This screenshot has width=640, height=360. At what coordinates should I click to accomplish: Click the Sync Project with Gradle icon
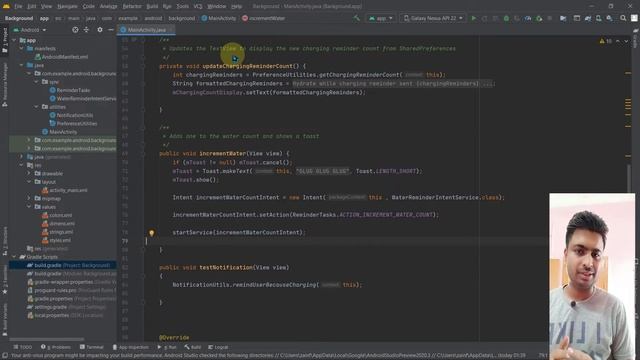coord(588,18)
